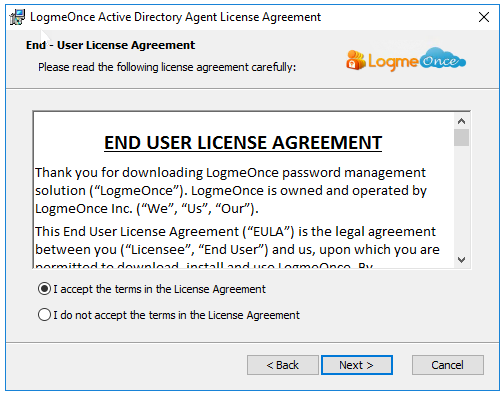Go to previous step with Back button
The width and height of the screenshot is (503, 395).
(283, 365)
